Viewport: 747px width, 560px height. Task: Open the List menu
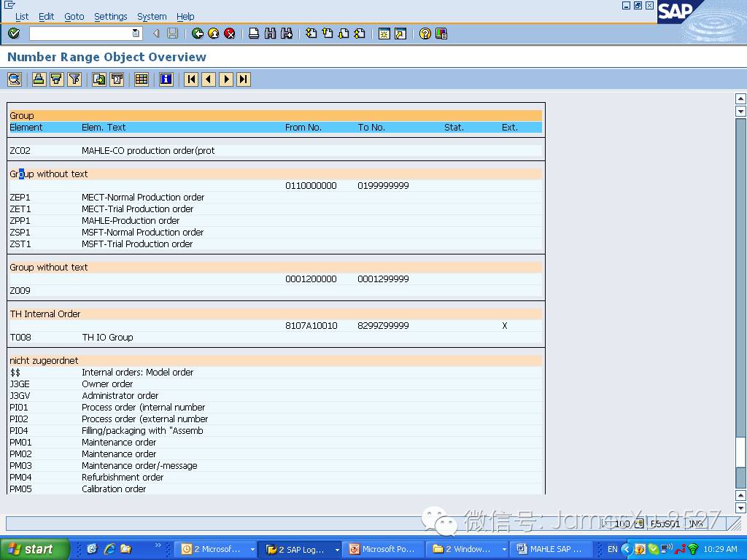point(22,17)
